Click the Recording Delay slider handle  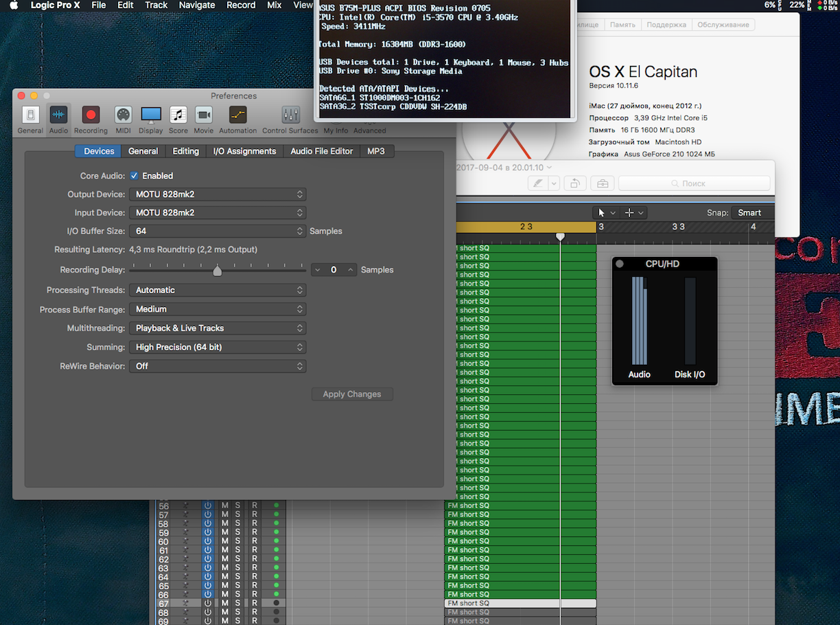[x=218, y=271]
